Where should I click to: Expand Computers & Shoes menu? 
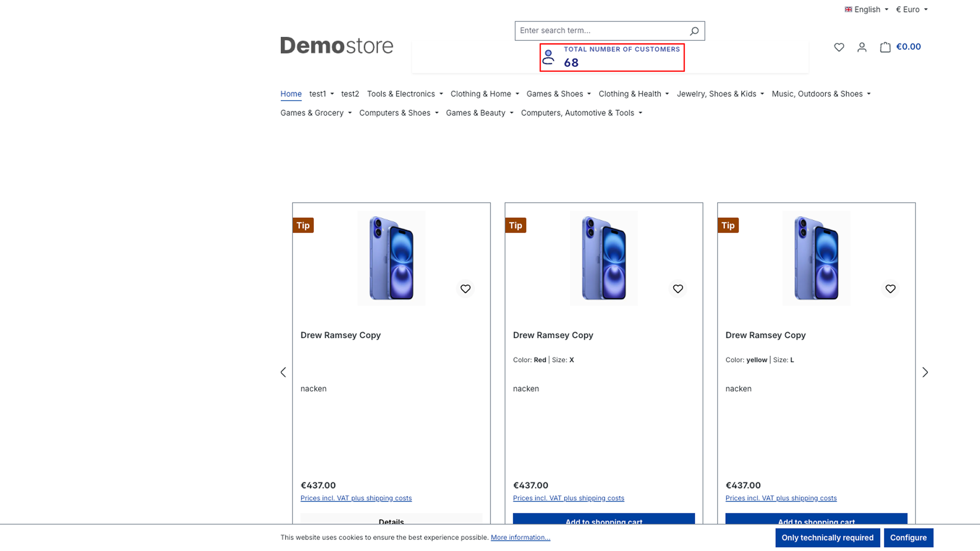click(x=399, y=113)
